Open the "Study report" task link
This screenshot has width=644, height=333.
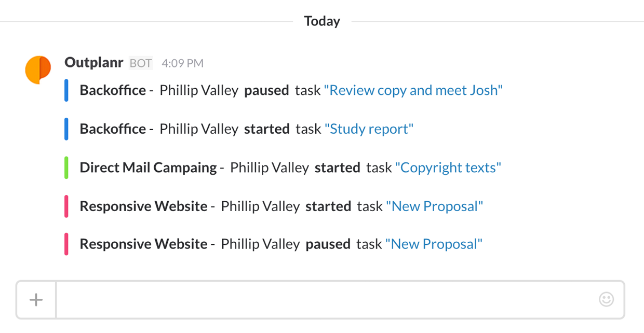coord(368,129)
